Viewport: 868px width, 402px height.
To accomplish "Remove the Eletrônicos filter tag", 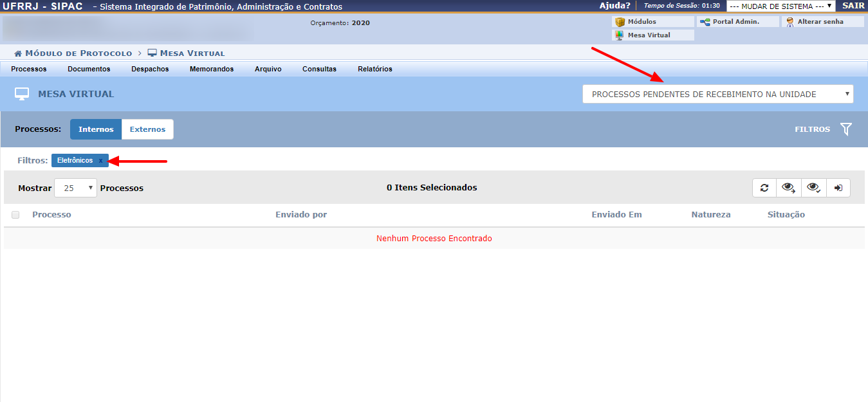I will (100, 160).
